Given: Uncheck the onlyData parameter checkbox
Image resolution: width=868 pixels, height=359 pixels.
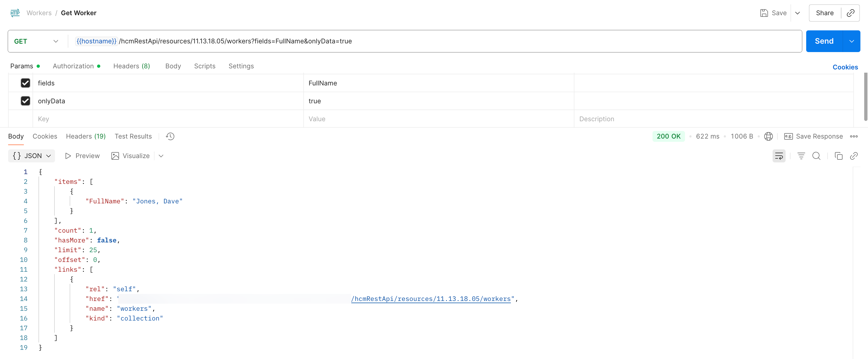Looking at the screenshot, I should [25, 101].
